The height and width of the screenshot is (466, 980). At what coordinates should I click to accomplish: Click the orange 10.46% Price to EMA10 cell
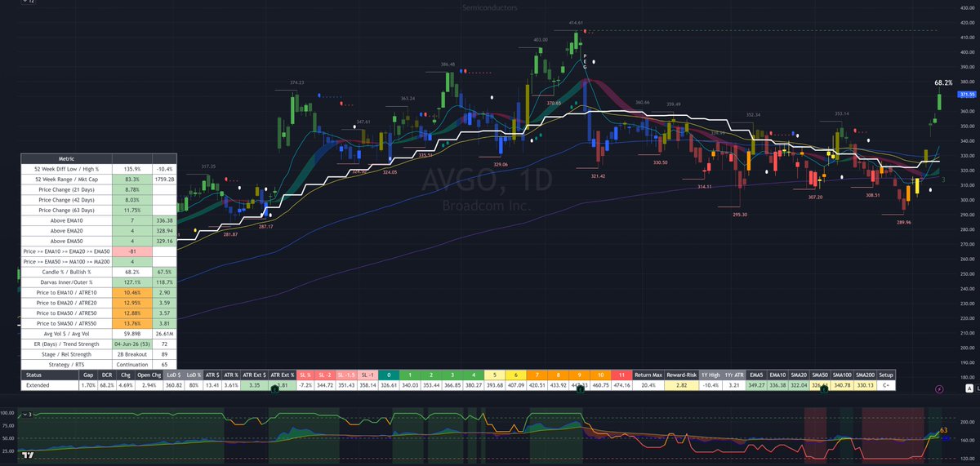tap(132, 292)
